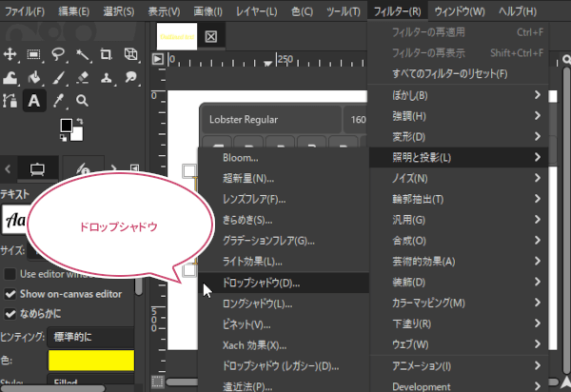Close the image tab with X button
Viewport: 571px width, 392px height.
210,37
